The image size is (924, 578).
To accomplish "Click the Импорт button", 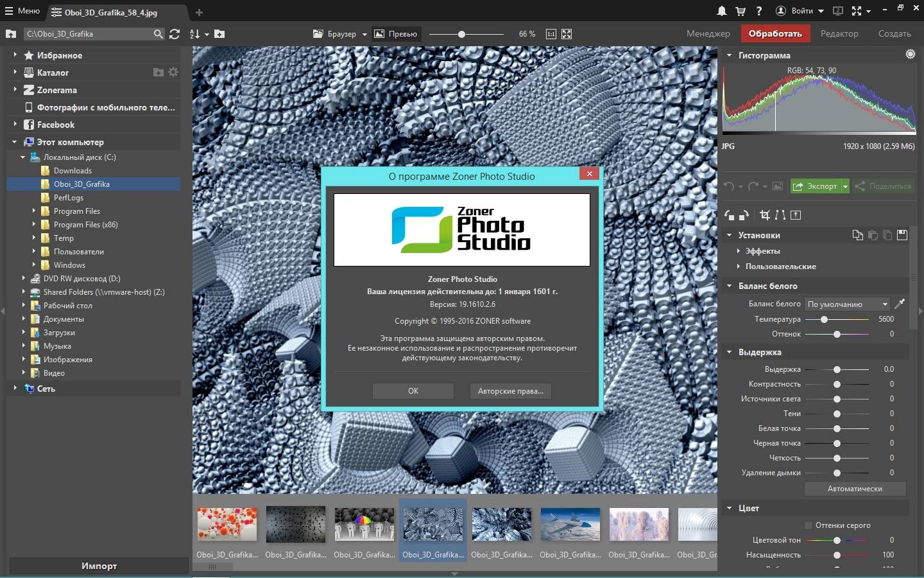I will 99,566.
